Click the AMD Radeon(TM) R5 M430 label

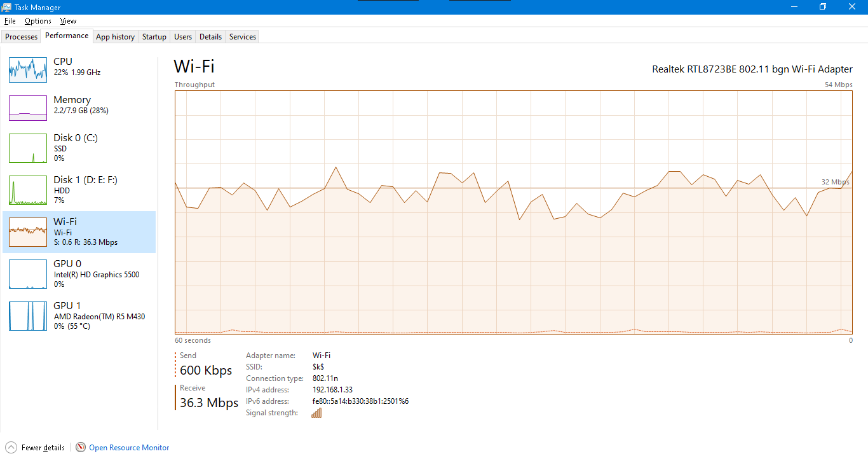(x=99, y=317)
